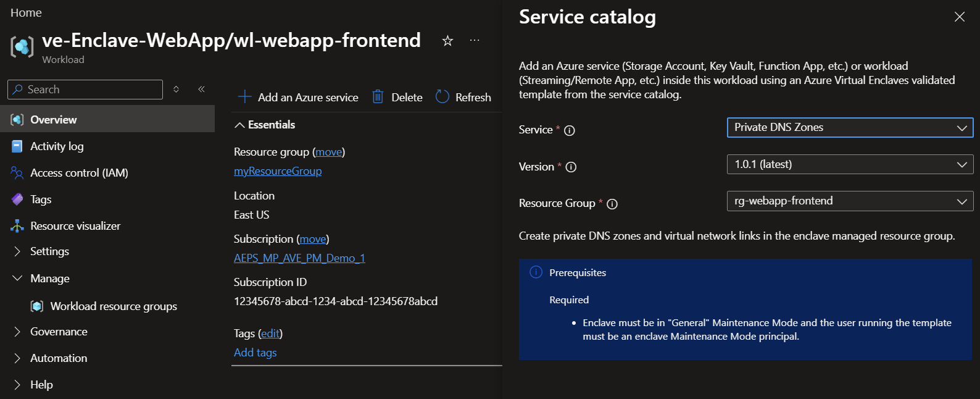Click the circular Refresh icon

[442, 97]
